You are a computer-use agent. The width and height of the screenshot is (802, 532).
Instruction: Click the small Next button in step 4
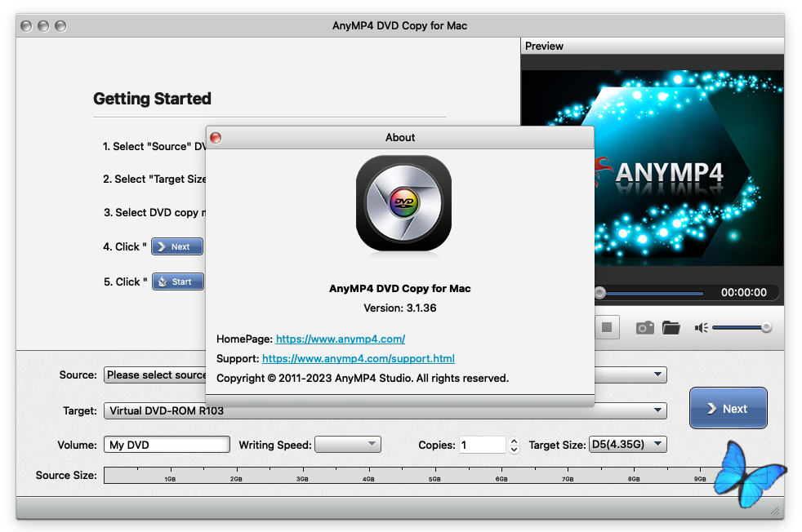tap(177, 246)
